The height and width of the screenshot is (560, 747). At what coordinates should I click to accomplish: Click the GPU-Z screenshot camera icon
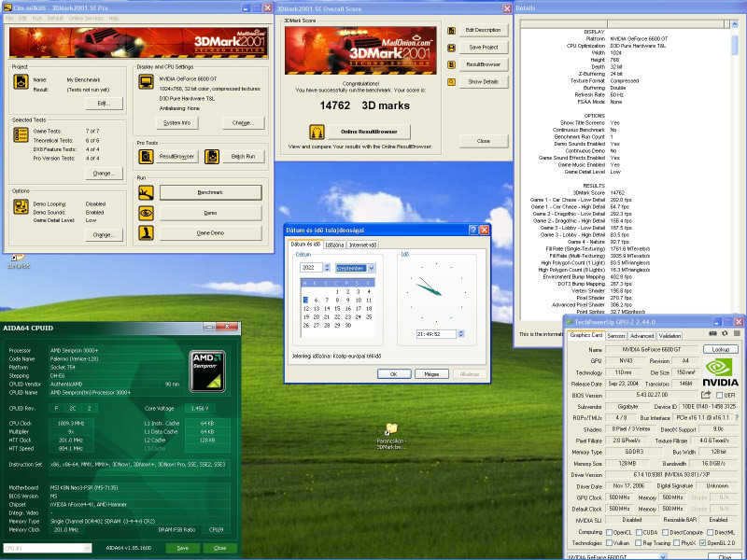(x=712, y=333)
